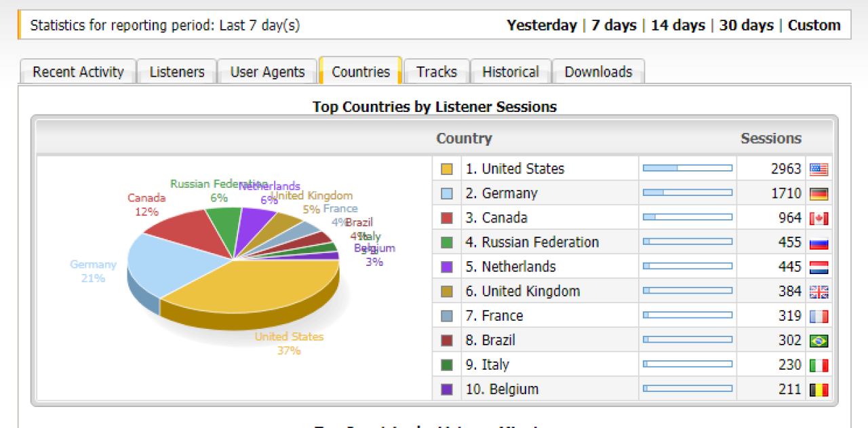Open the User Agents tab
This screenshot has width=868, height=428.
[267, 72]
